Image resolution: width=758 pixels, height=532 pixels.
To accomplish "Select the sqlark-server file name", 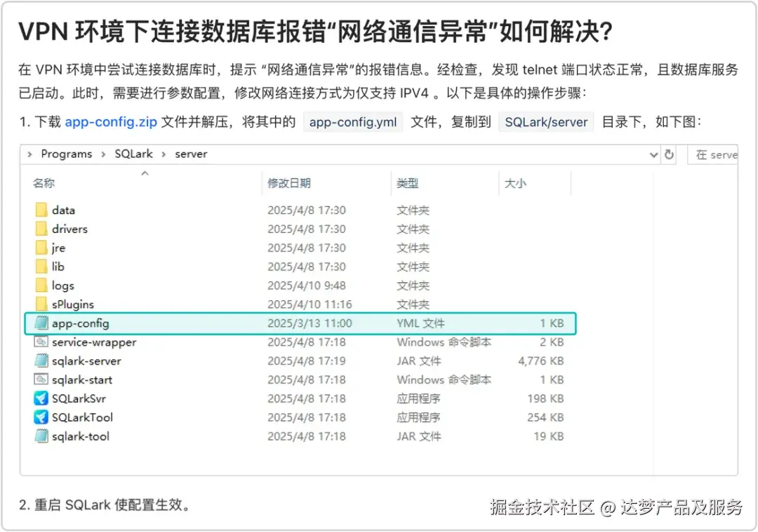I will [86, 361].
